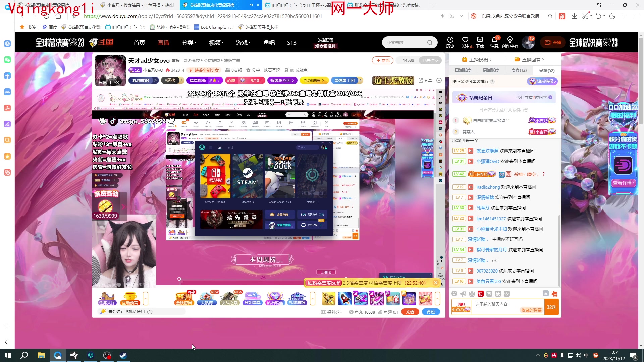Select the blue rocket gift
644x362 pixels.
pyautogui.click(x=344, y=298)
